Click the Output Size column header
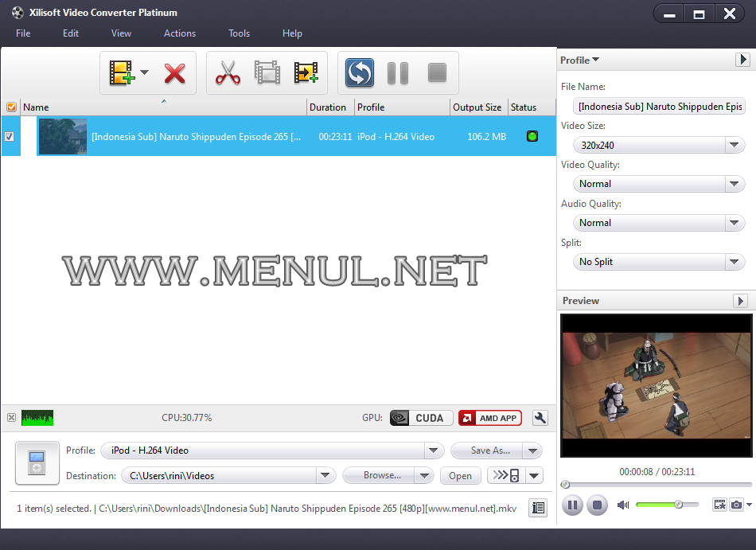The width and height of the screenshot is (756, 550). (479, 107)
